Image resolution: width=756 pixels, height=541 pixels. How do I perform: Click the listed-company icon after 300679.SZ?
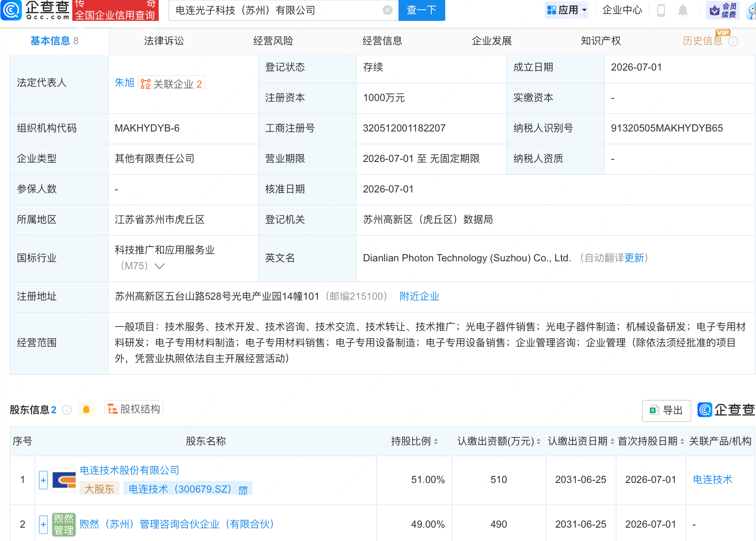pyautogui.click(x=243, y=490)
